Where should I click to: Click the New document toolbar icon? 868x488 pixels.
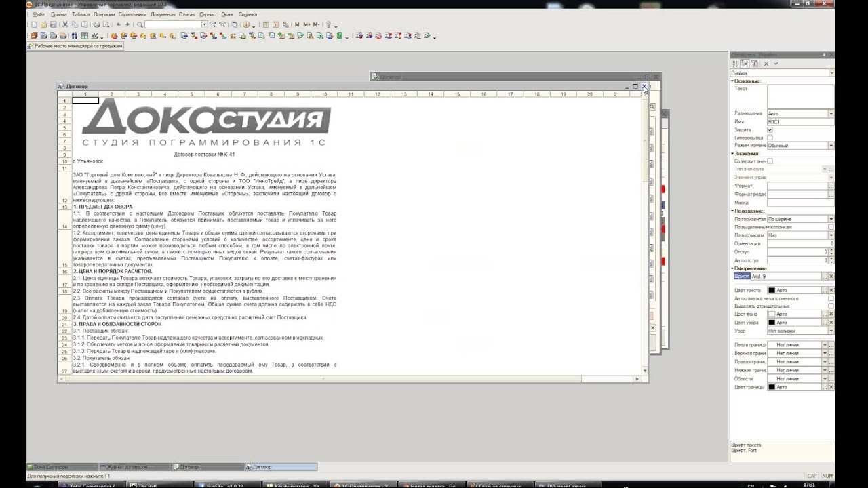click(x=34, y=24)
